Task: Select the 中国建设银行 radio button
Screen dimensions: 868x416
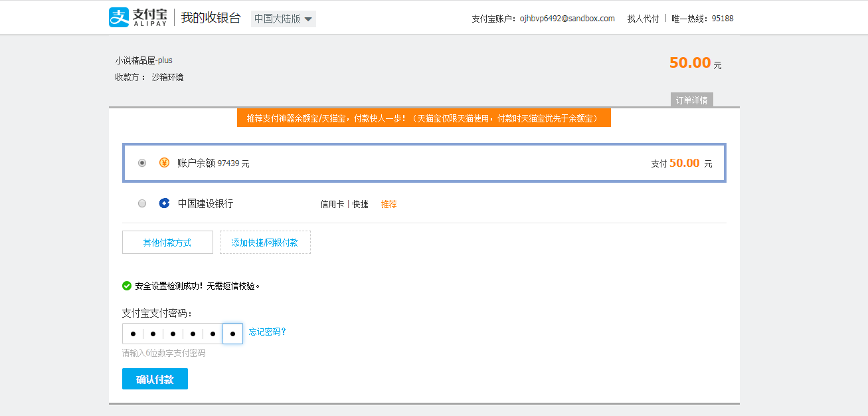Action: coord(142,203)
